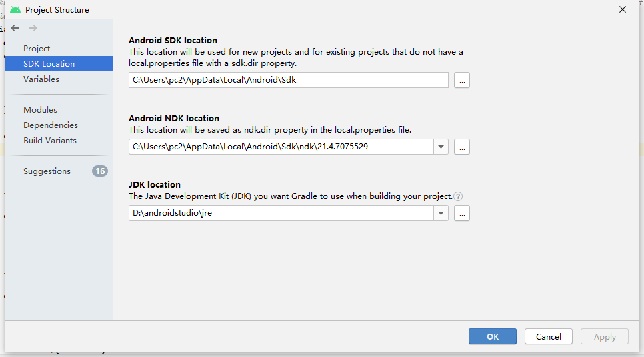Go to the Modules section
The height and width of the screenshot is (357, 644).
(40, 110)
